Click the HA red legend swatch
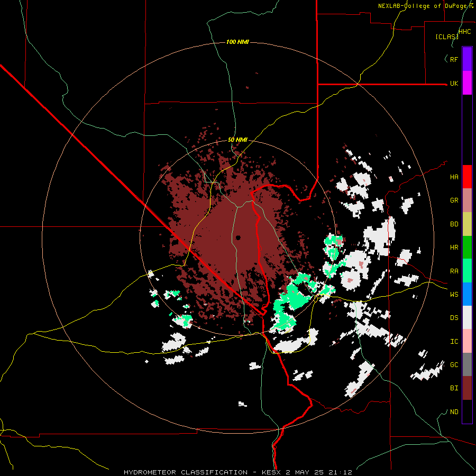This screenshot has height=476, width=476. (467, 177)
